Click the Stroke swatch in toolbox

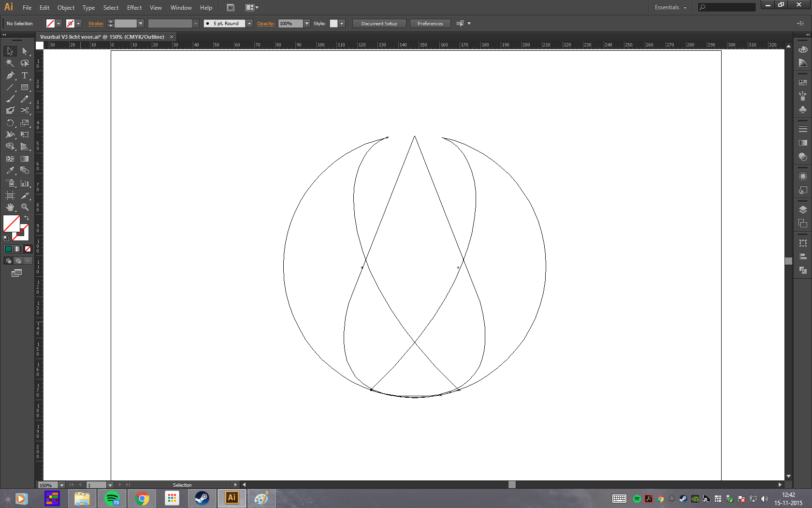(x=20, y=233)
